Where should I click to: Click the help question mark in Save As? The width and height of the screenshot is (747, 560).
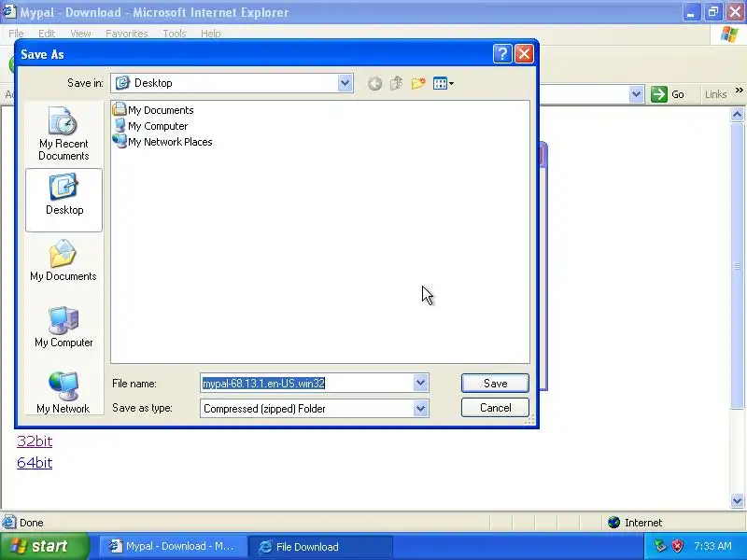[502, 54]
